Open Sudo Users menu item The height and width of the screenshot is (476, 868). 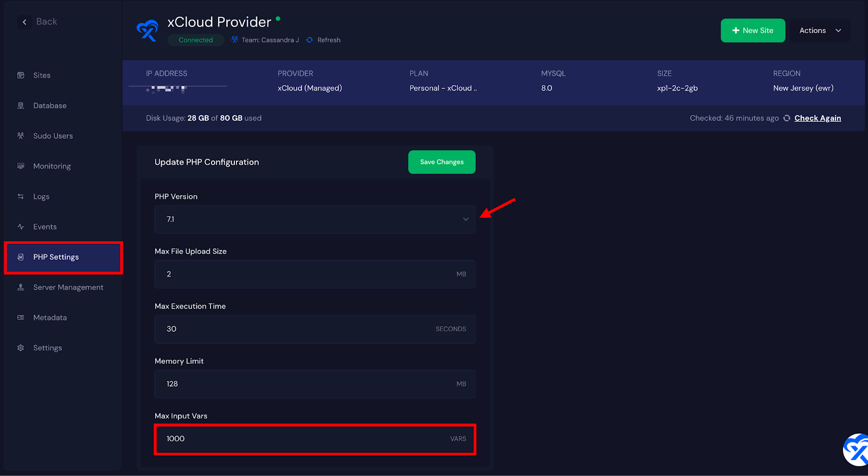pyautogui.click(x=53, y=136)
